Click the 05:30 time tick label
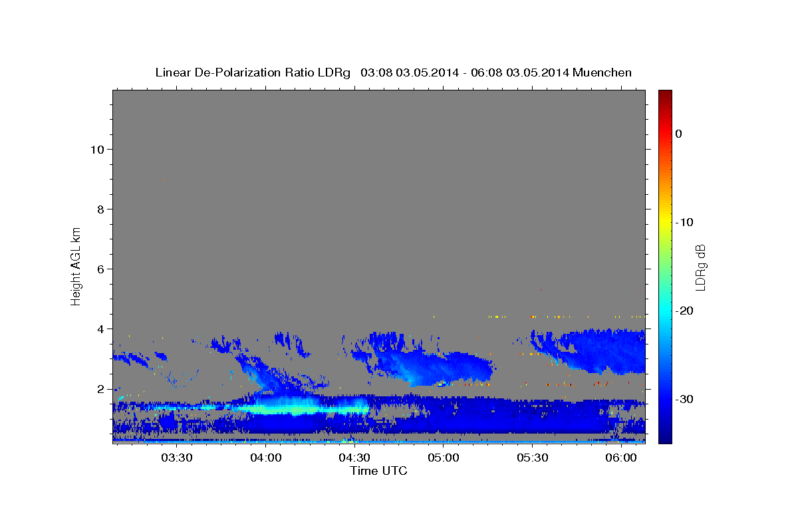Image resolution: width=798 pixels, height=532 pixels. coord(532,458)
